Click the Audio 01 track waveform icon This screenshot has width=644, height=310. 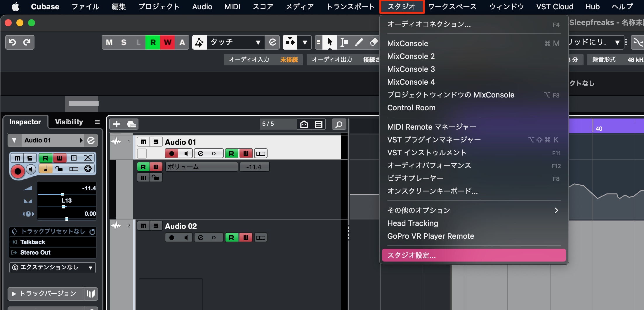[116, 142]
